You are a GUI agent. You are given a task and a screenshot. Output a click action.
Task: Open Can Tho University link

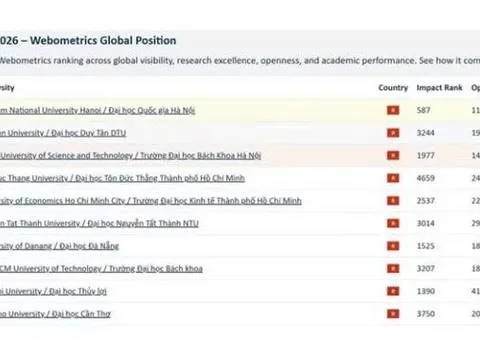click(x=55, y=314)
